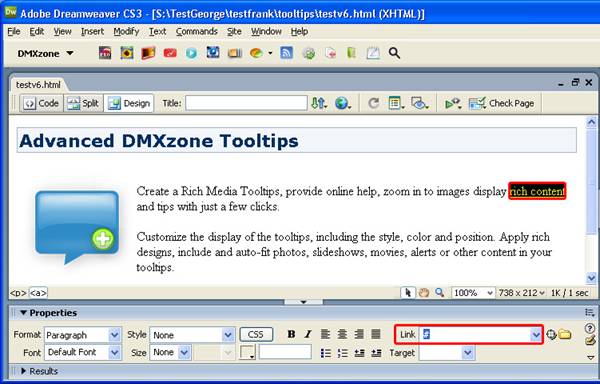Select the Zoom tool in status bar
Screen dimensions: 600x384
tap(439, 293)
